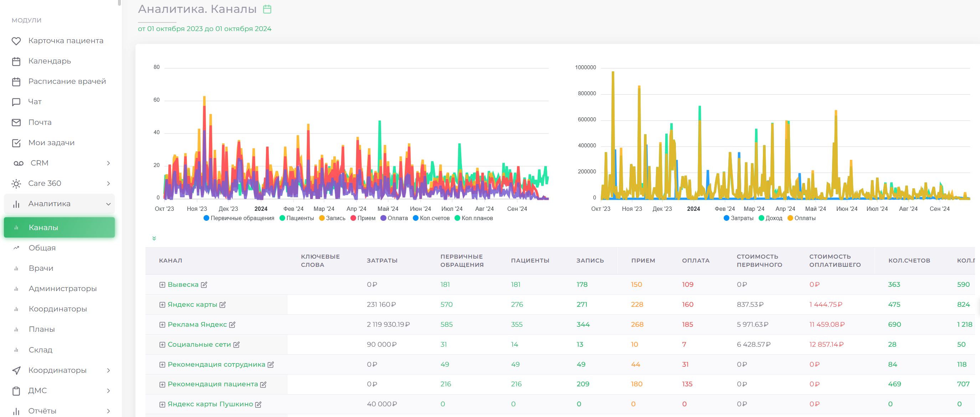Open the date picker calendar icon near title
The image size is (980, 417).
[x=267, y=9]
